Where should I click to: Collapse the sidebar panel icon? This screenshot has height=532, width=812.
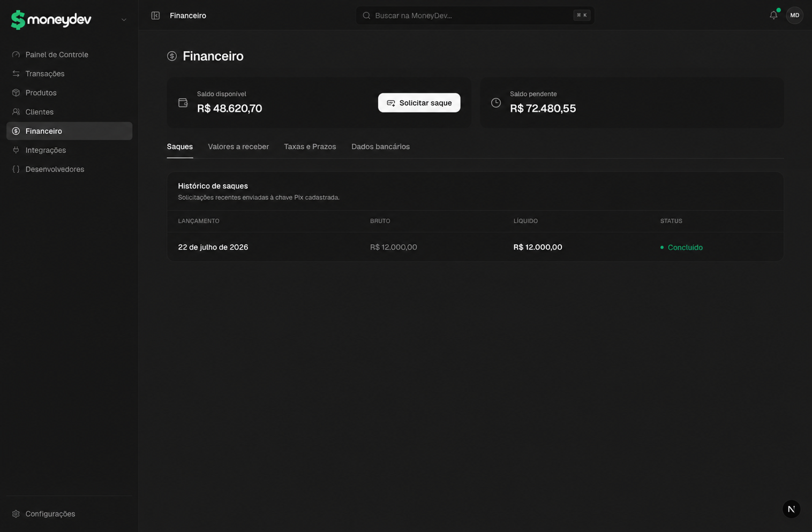(155, 16)
